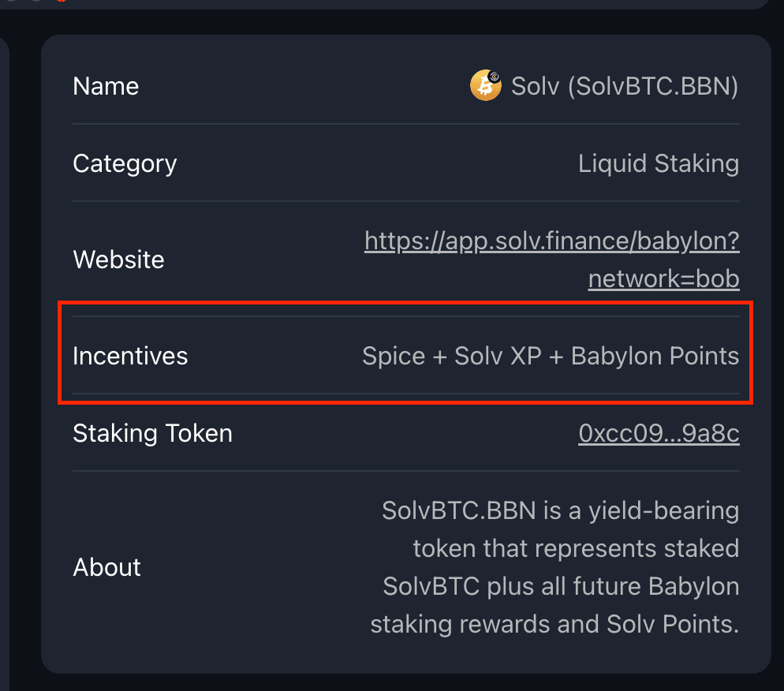This screenshot has height=691, width=784.
Task: Click the 'Category' field label
Action: pos(125,163)
